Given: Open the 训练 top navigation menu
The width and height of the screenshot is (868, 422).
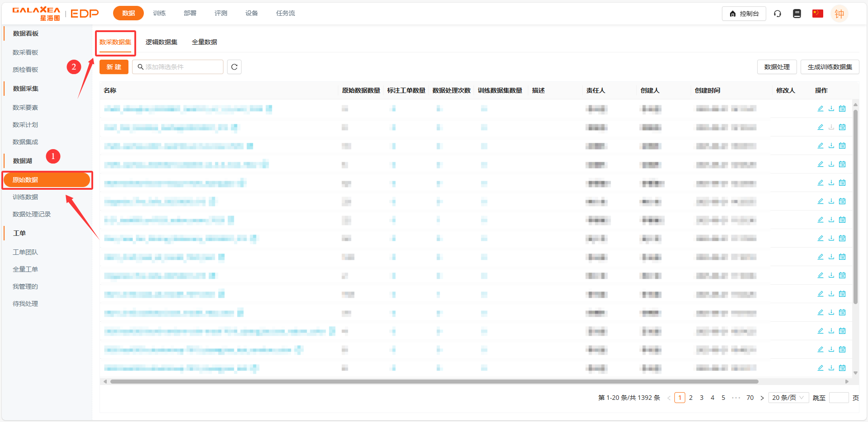Looking at the screenshot, I should [x=159, y=13].
